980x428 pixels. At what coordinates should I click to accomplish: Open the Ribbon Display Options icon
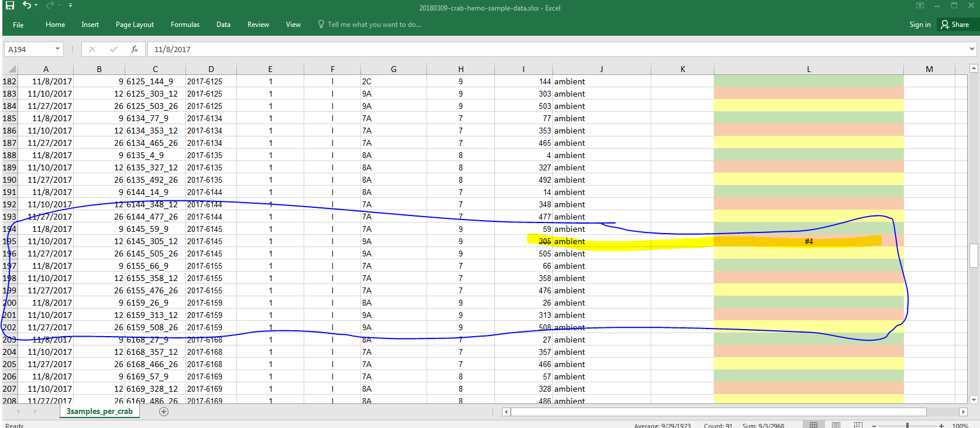(920, 6)
